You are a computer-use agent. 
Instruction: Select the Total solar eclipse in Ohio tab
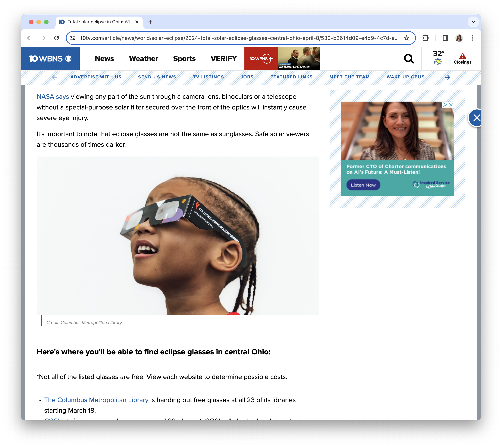(99, 22)
